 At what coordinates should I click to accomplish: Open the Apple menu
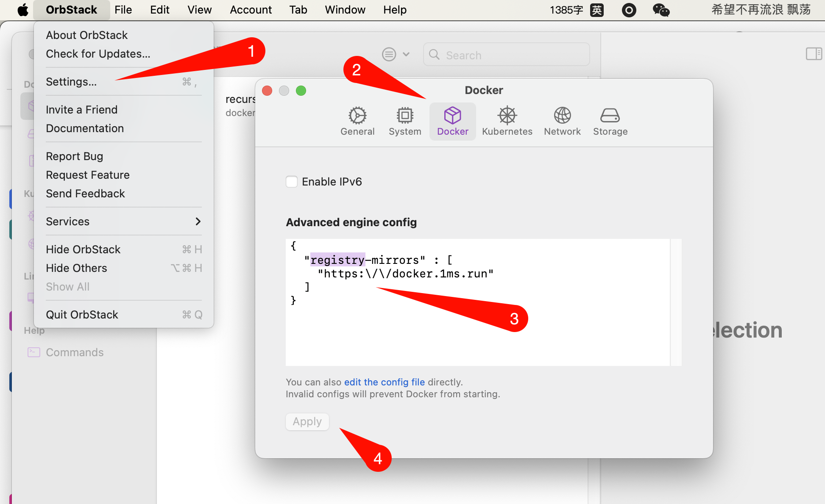pos(23,10)
